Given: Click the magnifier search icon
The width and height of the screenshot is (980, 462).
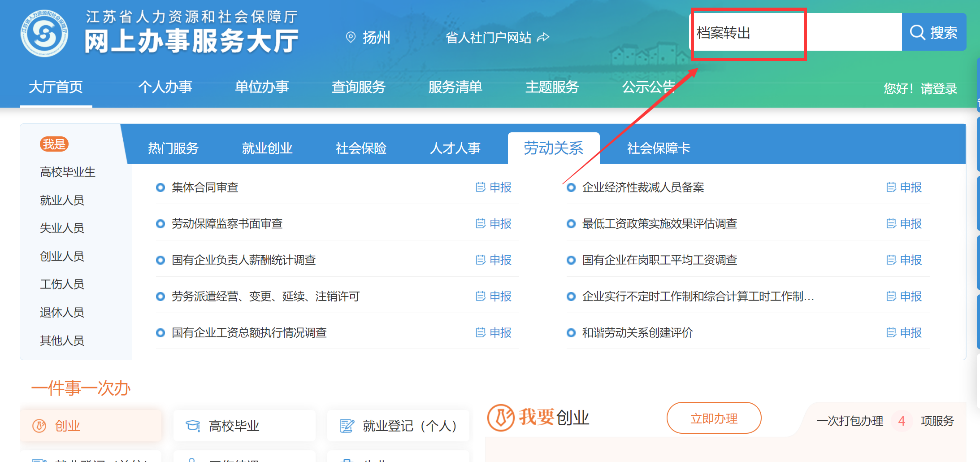Looking at the screenshot, I should point(917,32).
